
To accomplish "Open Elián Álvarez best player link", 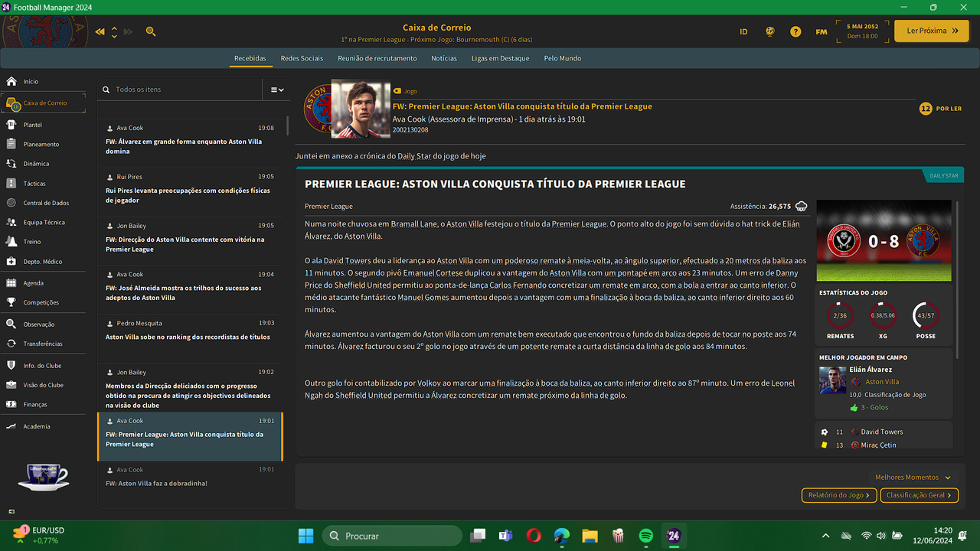I will point(871,370).
